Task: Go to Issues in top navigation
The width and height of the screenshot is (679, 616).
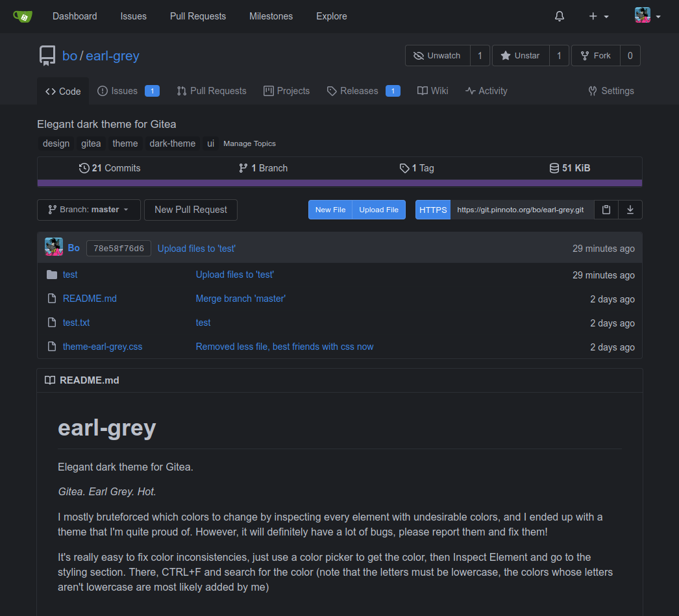Action: tap(133, 16)
